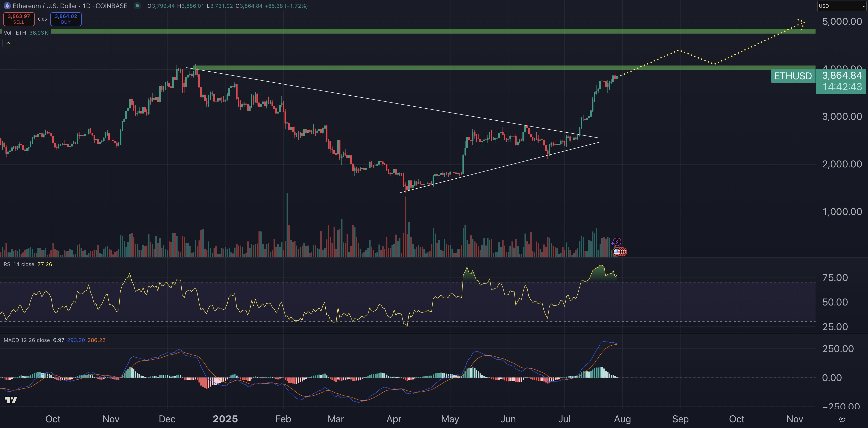Click the COINBASE exchange name

[x=111, y=6]
